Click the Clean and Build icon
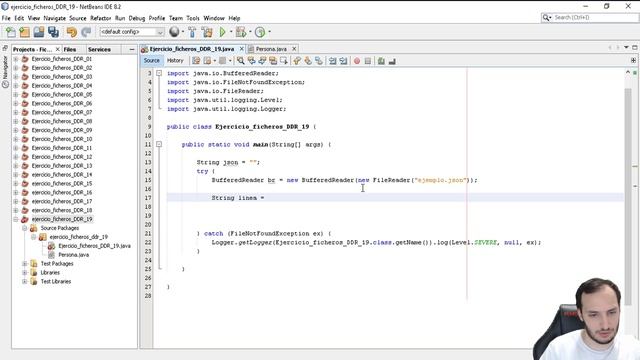 [x=207, y=32]
